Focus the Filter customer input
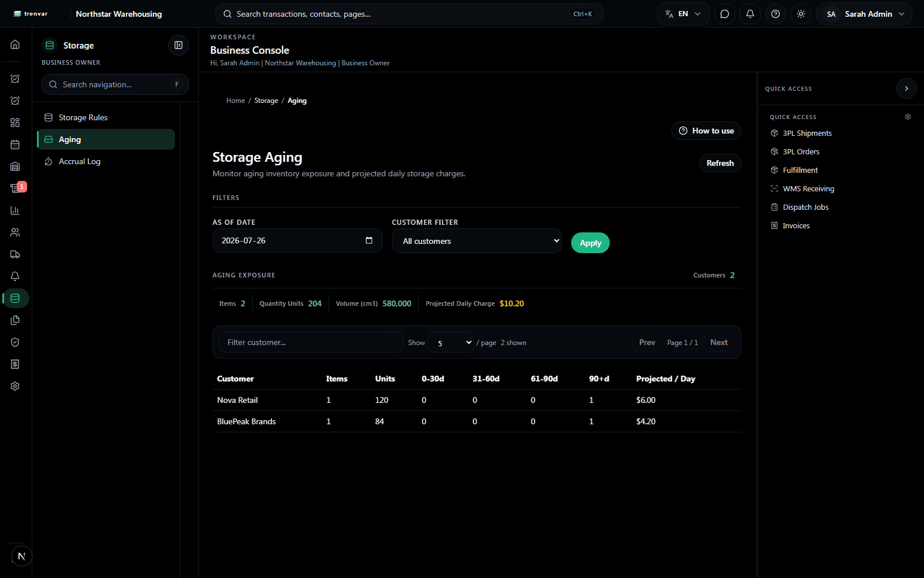924x578 pixels. click(311, 342)
